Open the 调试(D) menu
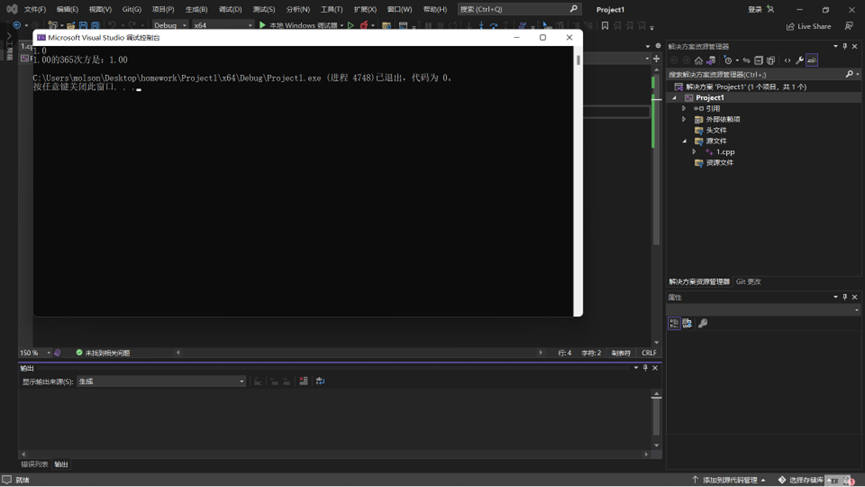This screenshot has height=487, width=865. (x=230, y=9)
